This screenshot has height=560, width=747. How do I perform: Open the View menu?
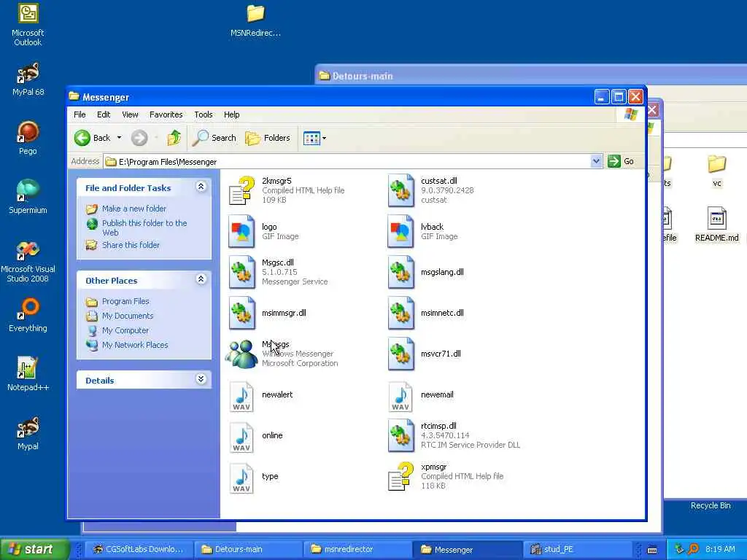click(x=130, y=114)
